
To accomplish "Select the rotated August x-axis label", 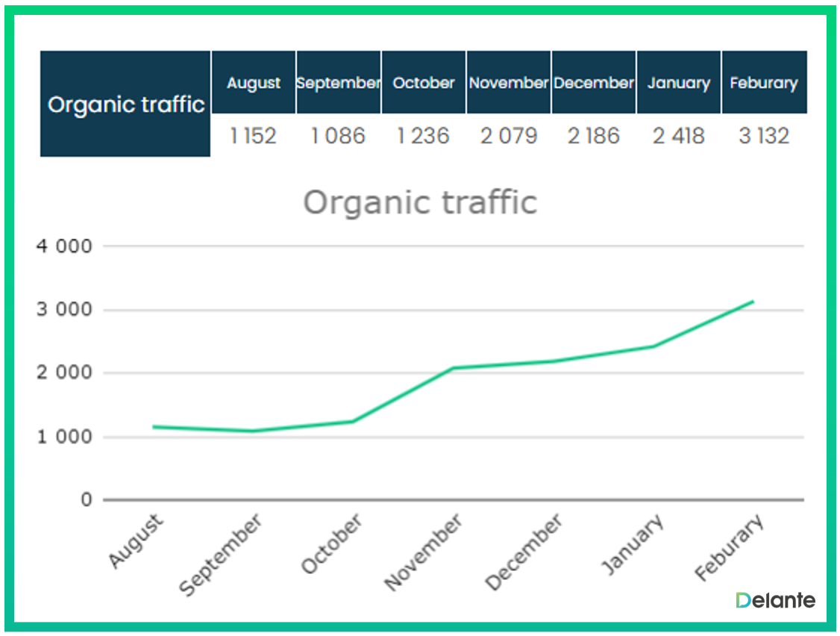I will coord(136,540).
